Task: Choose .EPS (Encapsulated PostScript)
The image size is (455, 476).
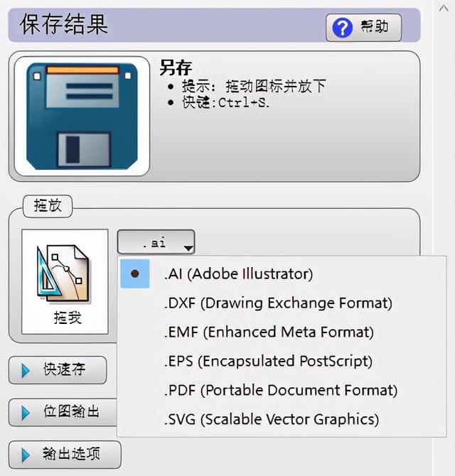Action: [x=268, y=361]
